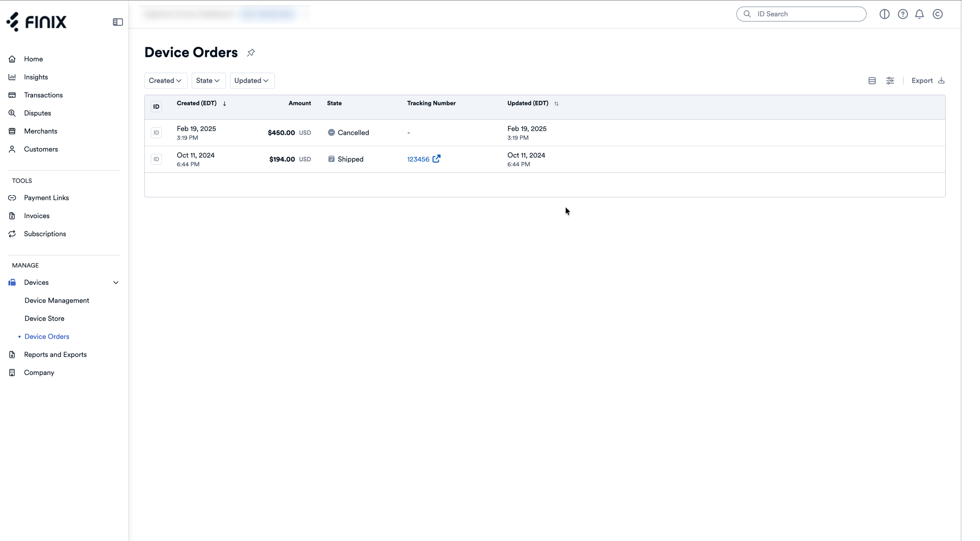Open the help question mark icon
980x541 pixels.
click(x=902, y=14)
